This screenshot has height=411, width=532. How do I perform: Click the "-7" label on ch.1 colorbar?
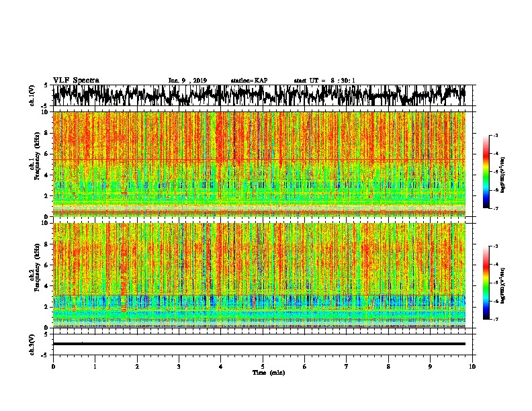tap(496, 208)
